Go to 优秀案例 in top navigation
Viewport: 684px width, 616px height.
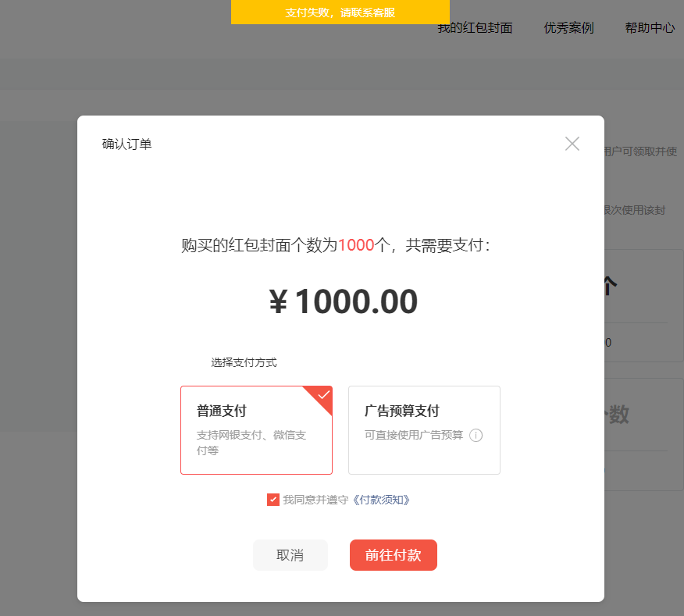point(568,28)
